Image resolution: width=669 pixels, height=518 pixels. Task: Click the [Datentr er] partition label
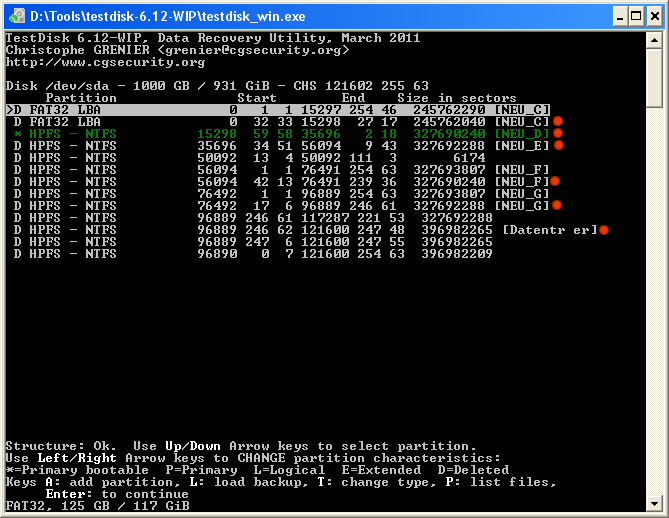(550, 230)
